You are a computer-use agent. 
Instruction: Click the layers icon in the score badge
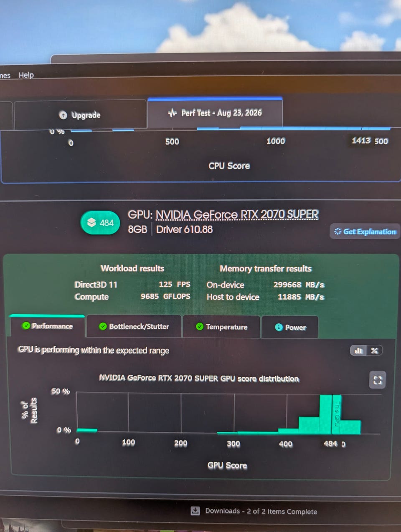tap(91, 222)
